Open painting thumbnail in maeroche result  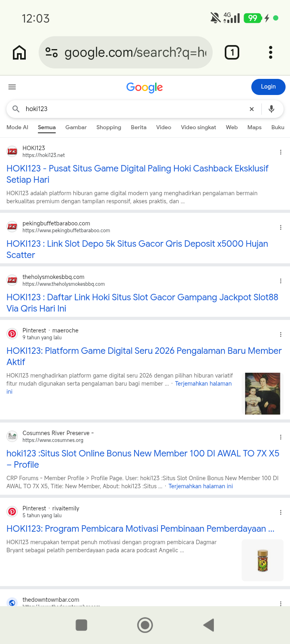[263, 394]
